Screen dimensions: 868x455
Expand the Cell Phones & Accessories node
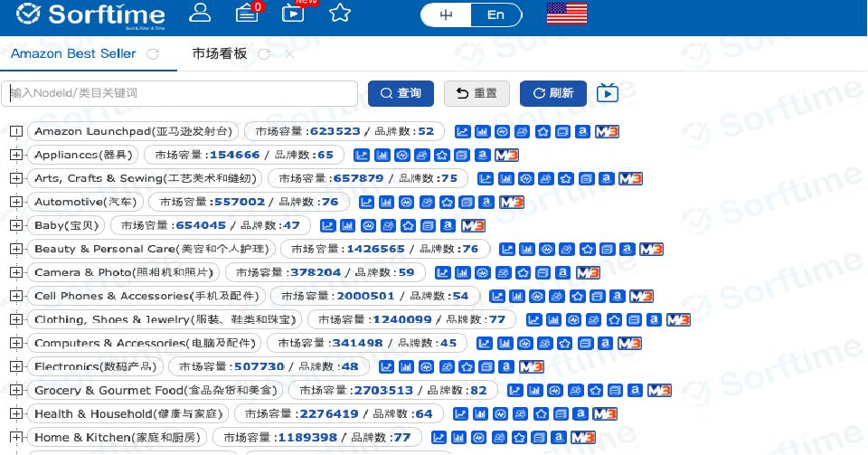point(16,296)
